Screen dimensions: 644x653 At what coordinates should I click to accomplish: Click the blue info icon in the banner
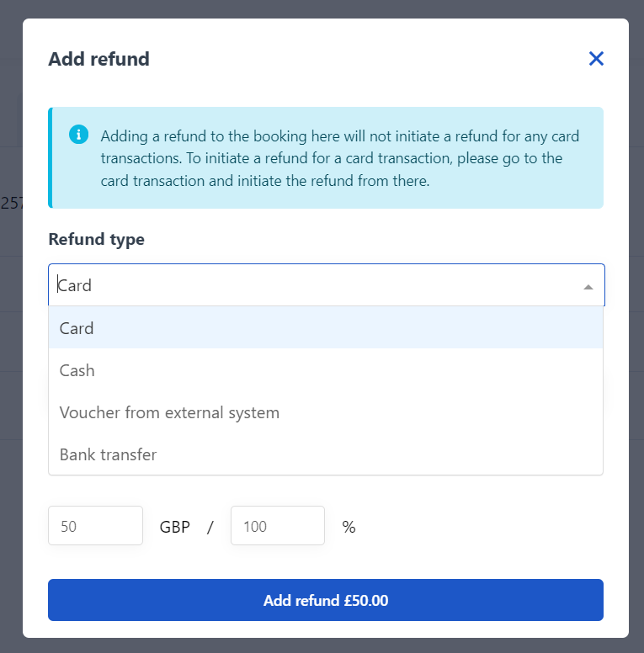click(x=79, y=135)
